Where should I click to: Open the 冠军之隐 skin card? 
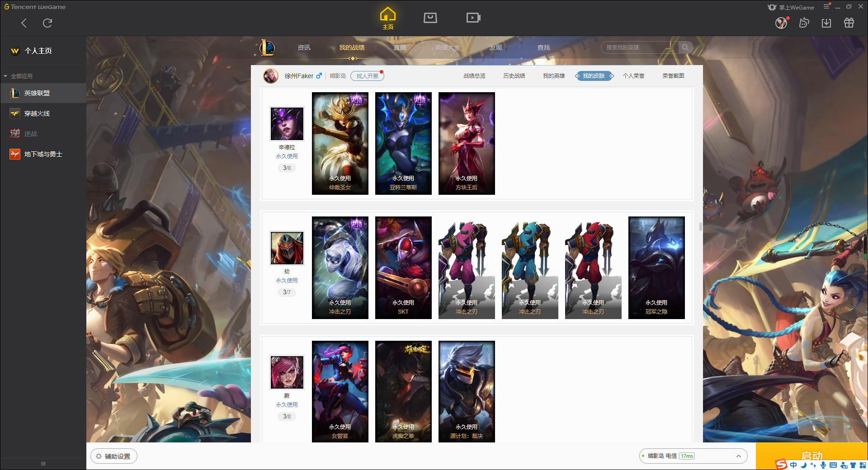pyautogui.click(x=656, y=268)
